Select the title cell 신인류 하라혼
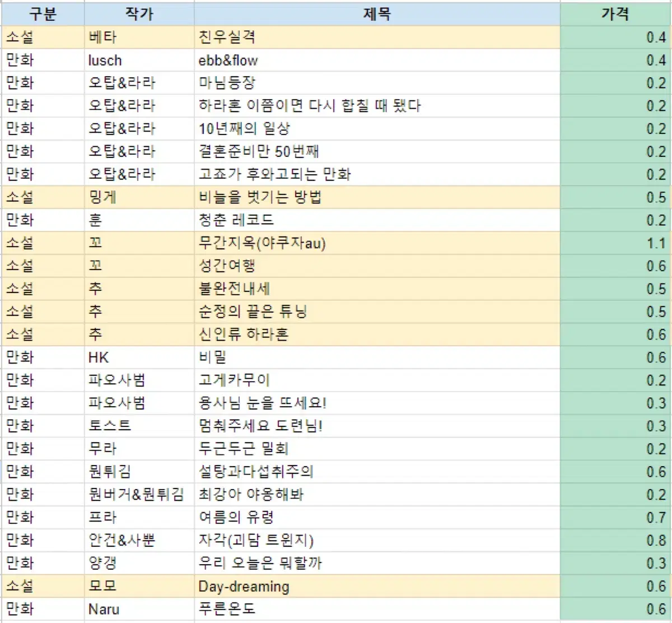The width and height of the screenshot is (672, 623). (377, 334)
